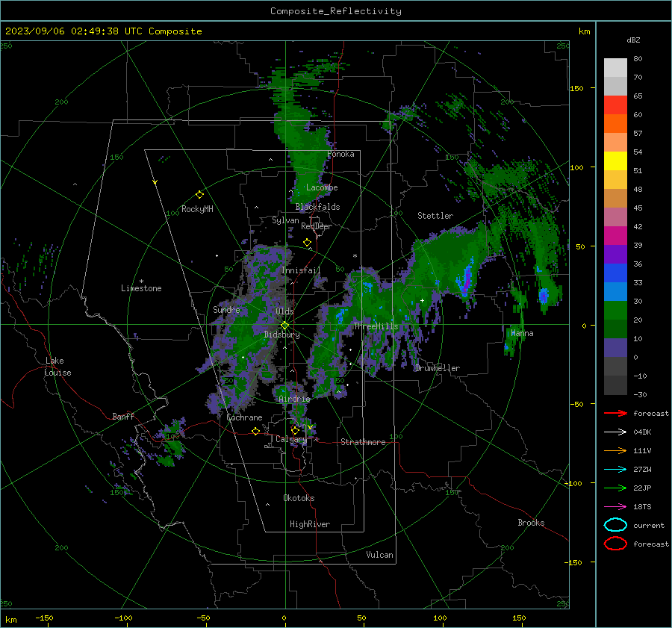The width and height of the screenshot is (672, 628).
Task: Click the Stettler city label
Action: click(435, 216)
